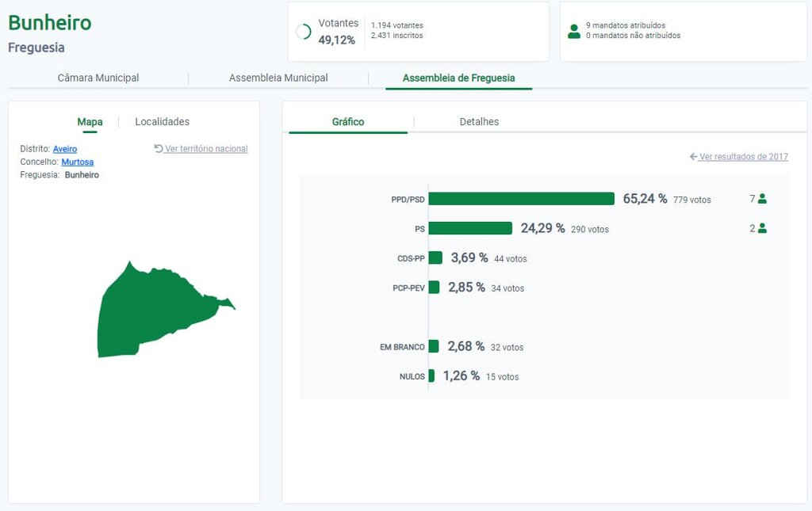
Task: Open the Aveiro district link
Action: [65, 149]
